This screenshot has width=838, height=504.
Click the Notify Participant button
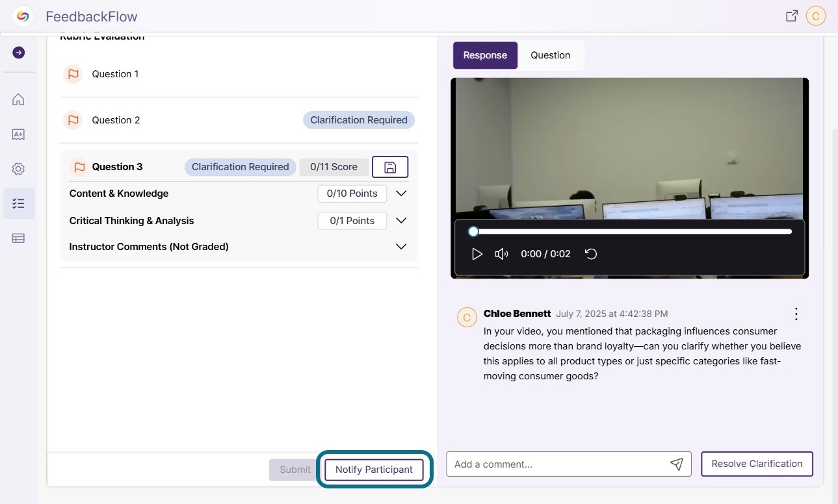click(x=374, y=470)
